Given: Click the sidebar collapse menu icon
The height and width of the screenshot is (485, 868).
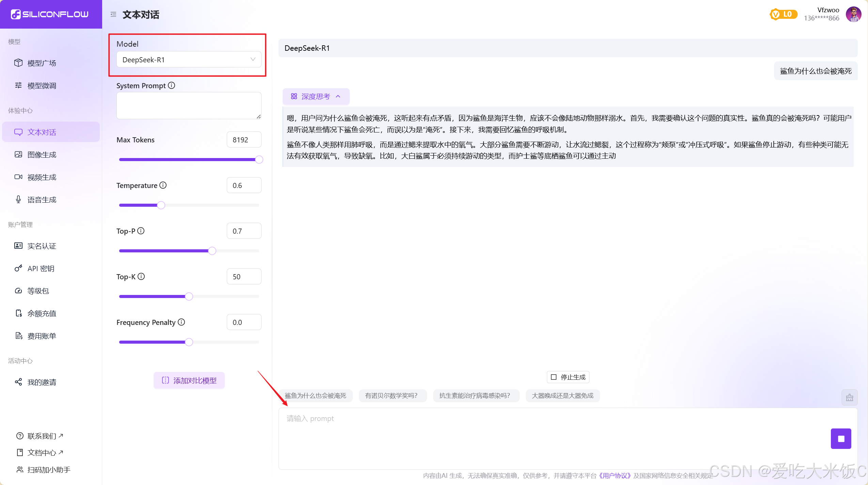Looking at the screenshot, I should pos(113,14).
